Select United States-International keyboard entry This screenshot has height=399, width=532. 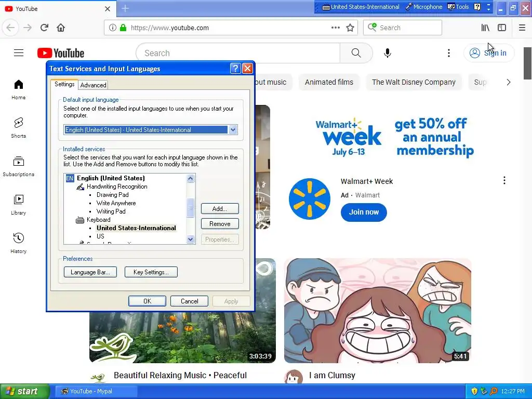pos(136,228)
